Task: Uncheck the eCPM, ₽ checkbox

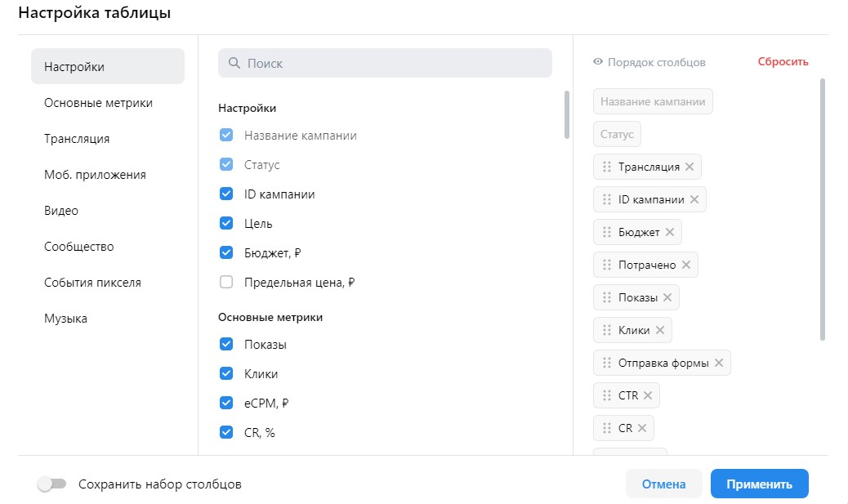Action: (x=226, y=403)
